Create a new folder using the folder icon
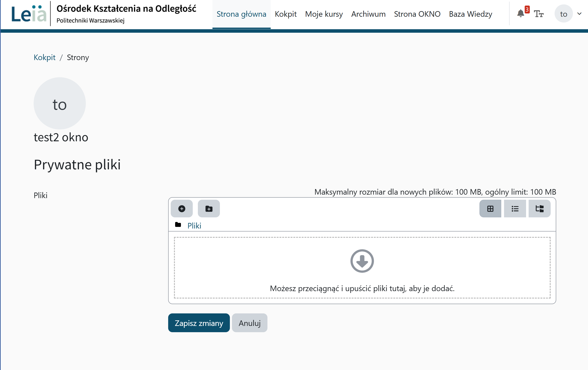588x370 pixels. [x=209, y=209]
